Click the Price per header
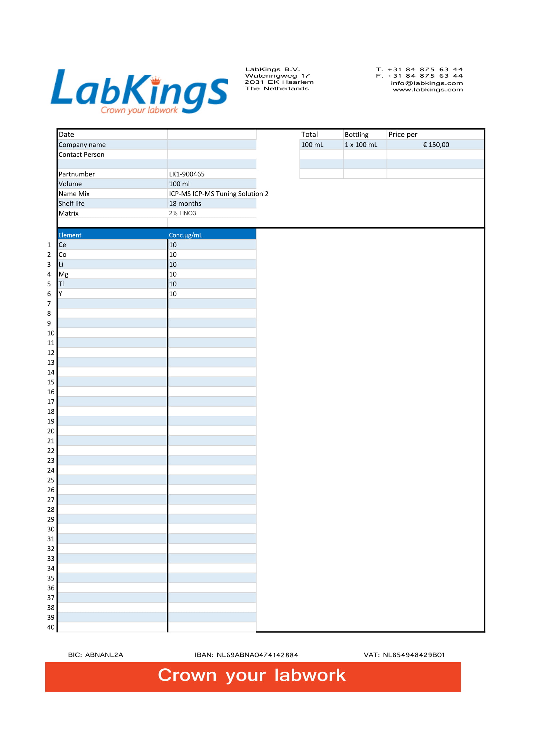The height and width of the screenshot is (756, 535). (403, 134)
